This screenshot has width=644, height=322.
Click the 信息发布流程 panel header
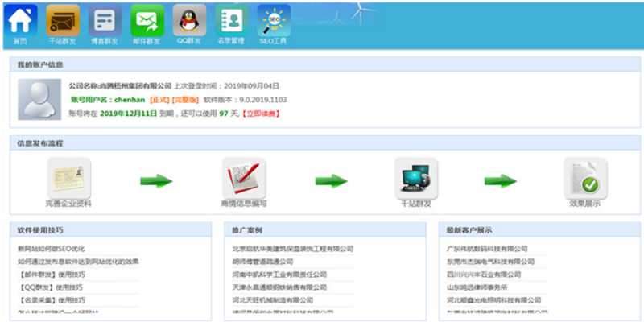click(325, 143)
